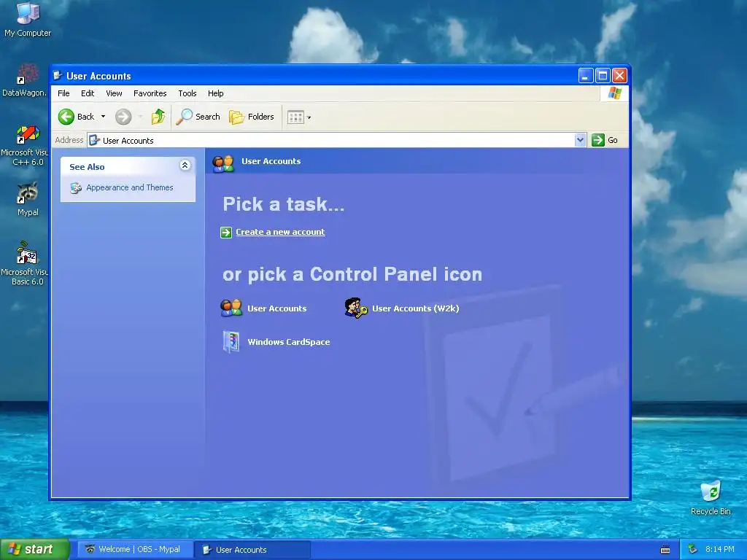Collapse the See Also panel
This screenshot has width=747, height=560.
(185, 166)
